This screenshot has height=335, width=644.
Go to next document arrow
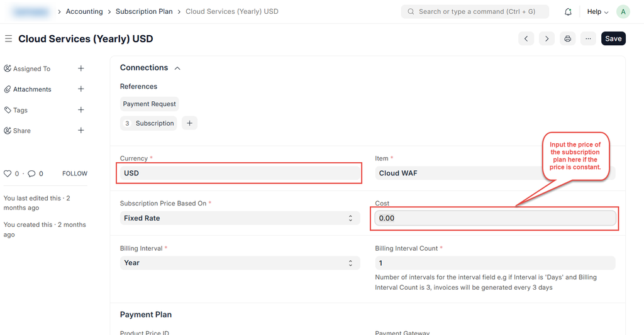pyautogui.click(x=547, y=39)
